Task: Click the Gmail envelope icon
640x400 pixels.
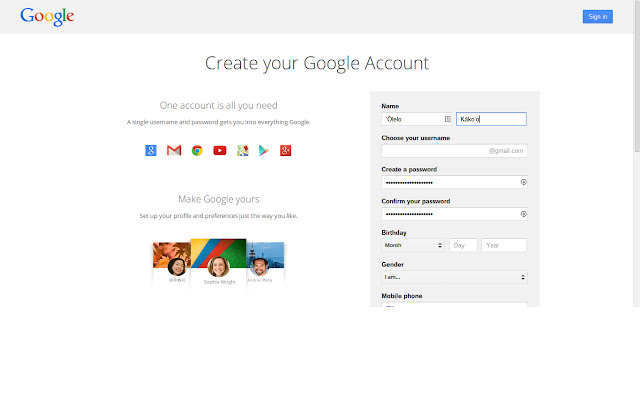Action: click(174, 150)
